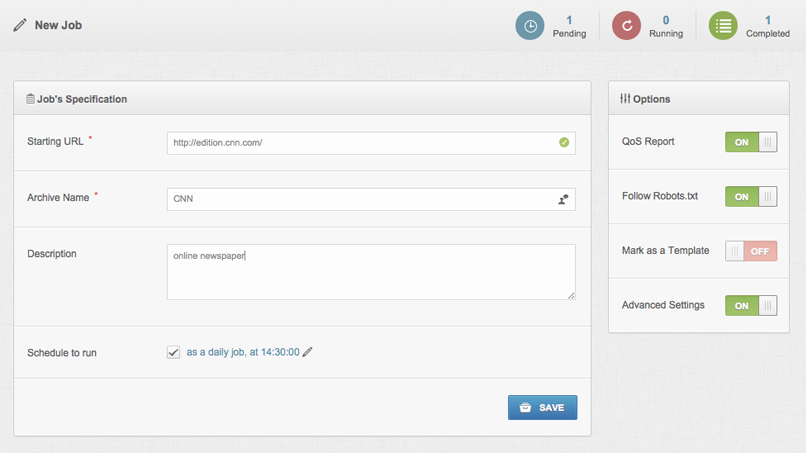This screenshot has width=806, height=453.
Task: Uncheck the Schedule to run checkbox
Action: [x=174, y=352]
